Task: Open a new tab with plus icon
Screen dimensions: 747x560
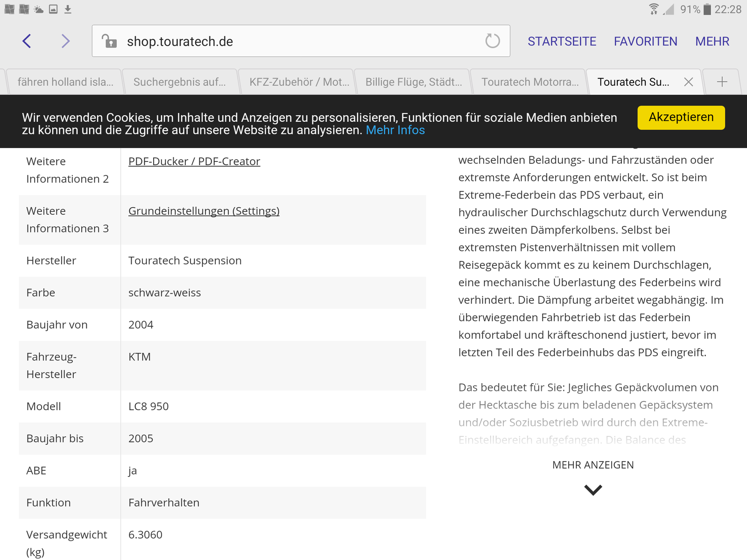Action: tap(722, 82)
